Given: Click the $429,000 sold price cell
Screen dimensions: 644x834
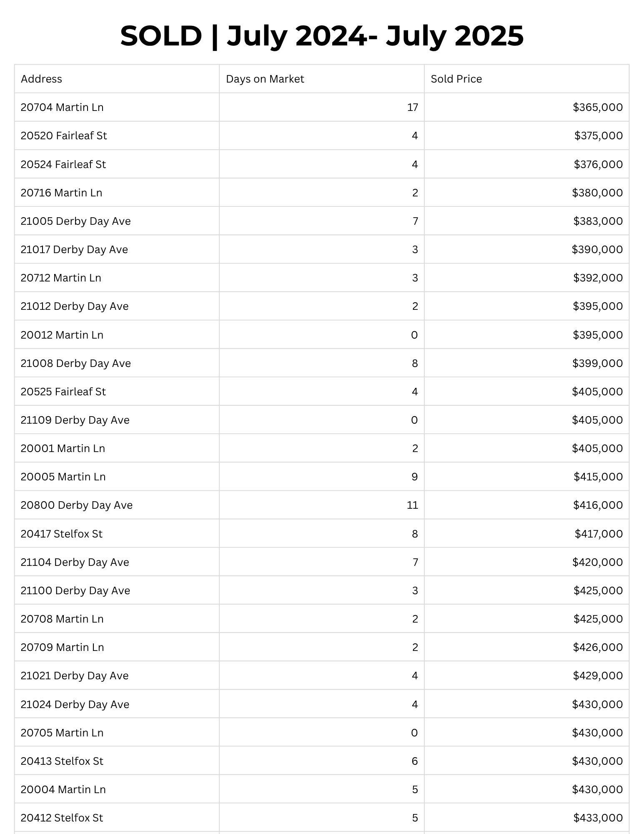Looking at the screenshot, I should point(597,676).
